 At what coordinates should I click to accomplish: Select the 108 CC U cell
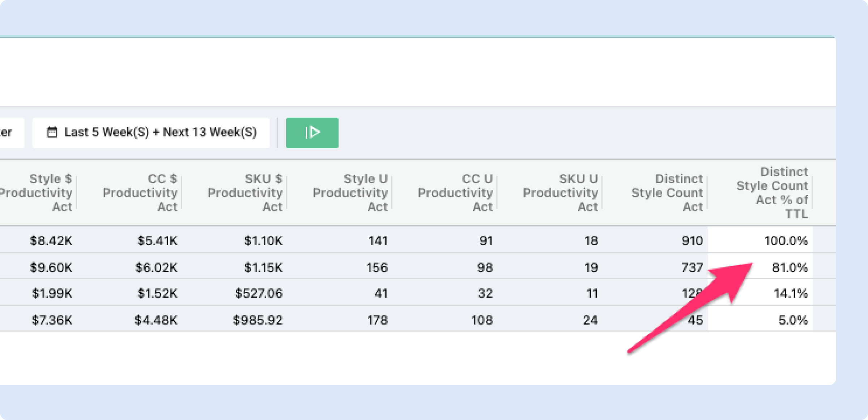[x=482, y=320]
